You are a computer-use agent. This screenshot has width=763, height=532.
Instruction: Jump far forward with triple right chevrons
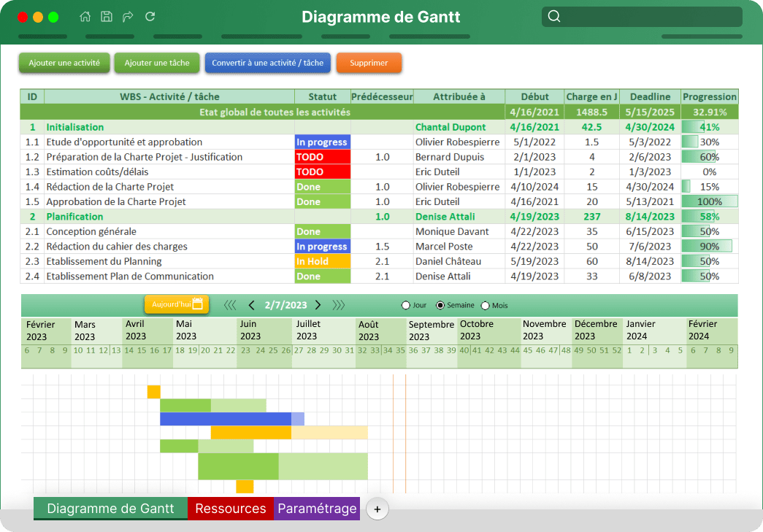click(339, 305)
